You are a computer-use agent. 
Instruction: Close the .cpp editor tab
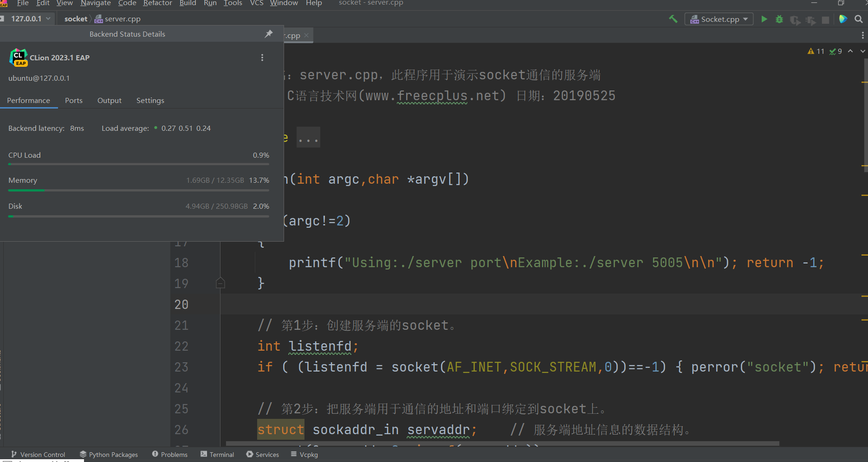(306, 35)
